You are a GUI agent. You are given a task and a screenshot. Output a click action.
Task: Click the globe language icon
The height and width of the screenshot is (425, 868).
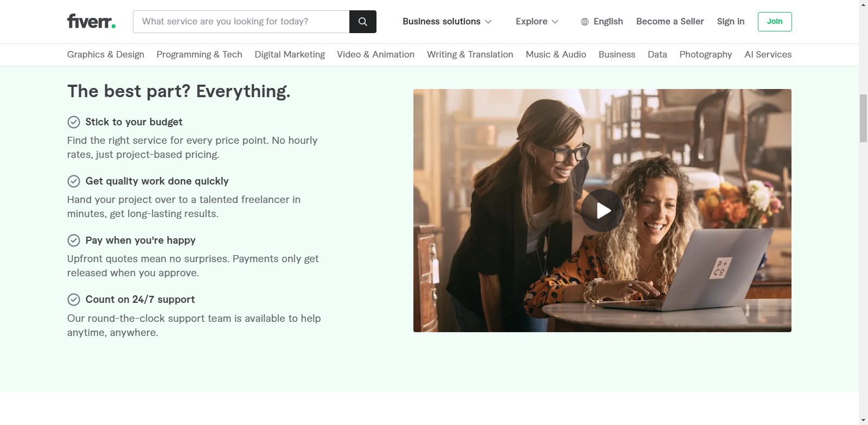[x=584, y=22]
